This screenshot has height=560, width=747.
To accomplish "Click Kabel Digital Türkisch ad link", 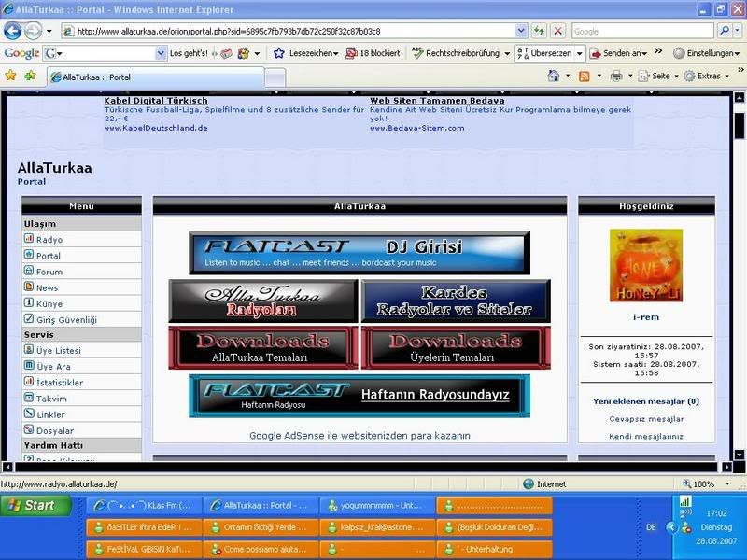I will [x=156, y=101].
